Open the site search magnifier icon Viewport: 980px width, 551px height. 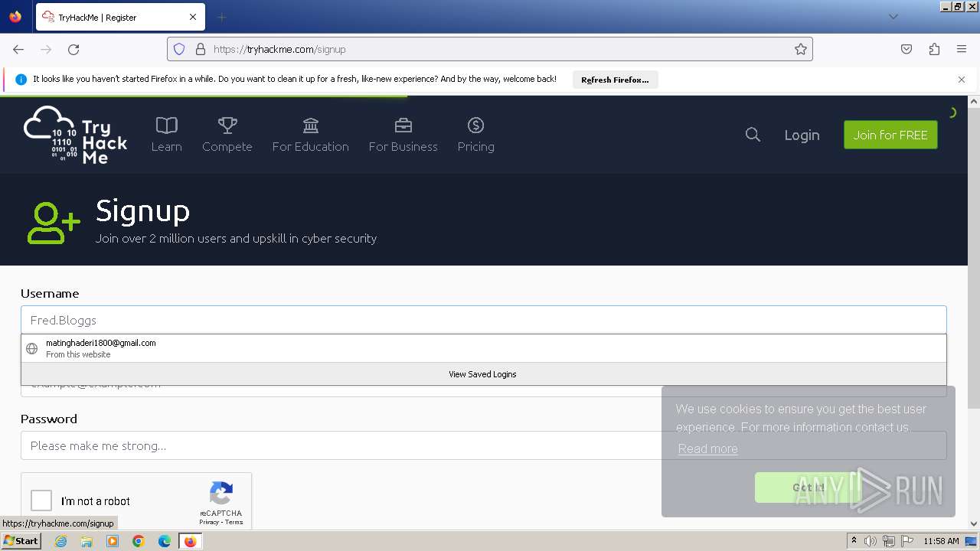(x=753, y=135)
